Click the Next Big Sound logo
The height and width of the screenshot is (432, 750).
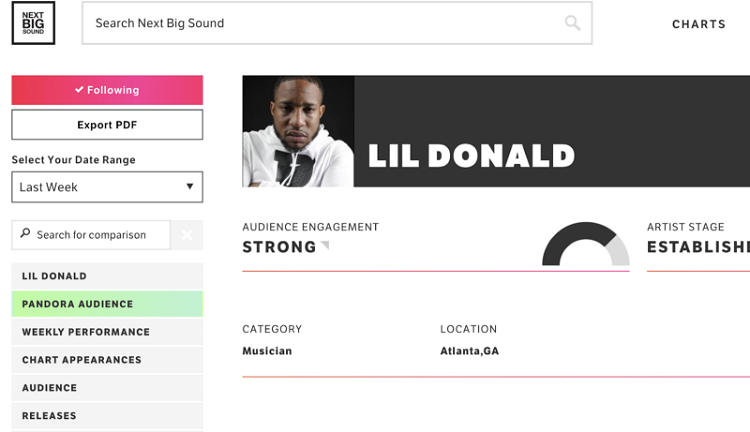[x=33, y=23]
